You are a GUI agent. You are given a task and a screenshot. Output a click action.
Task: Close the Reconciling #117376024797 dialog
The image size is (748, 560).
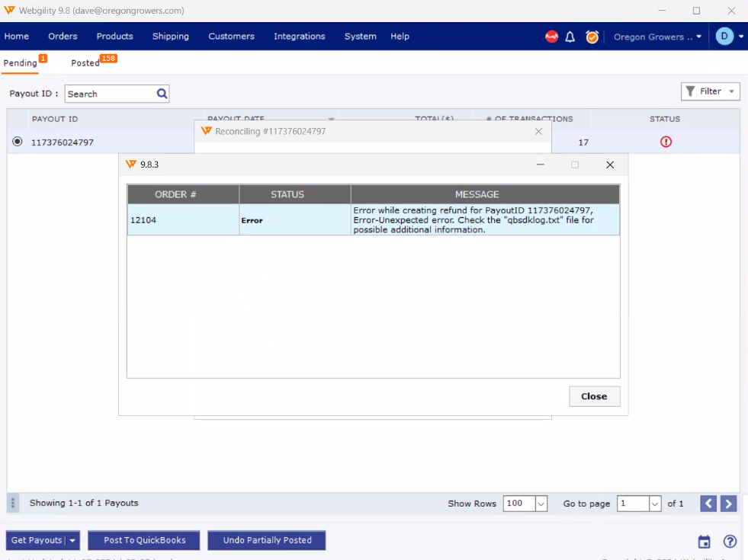tap(538, 132)
